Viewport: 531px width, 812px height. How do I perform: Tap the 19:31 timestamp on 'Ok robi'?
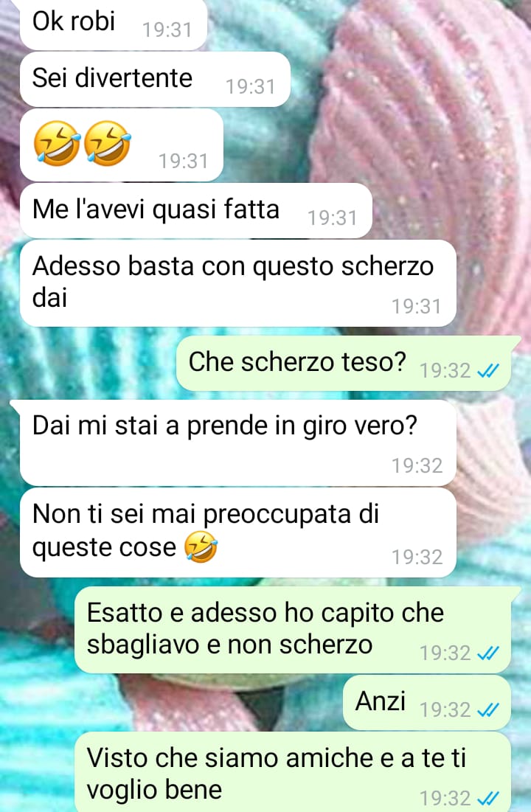point(167,30)
